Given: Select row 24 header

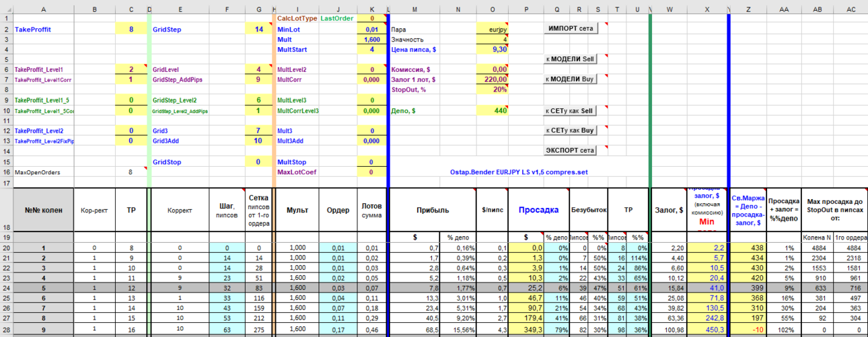Looking at the screenshot, I should pyautogui.click(x=7, y=288).
